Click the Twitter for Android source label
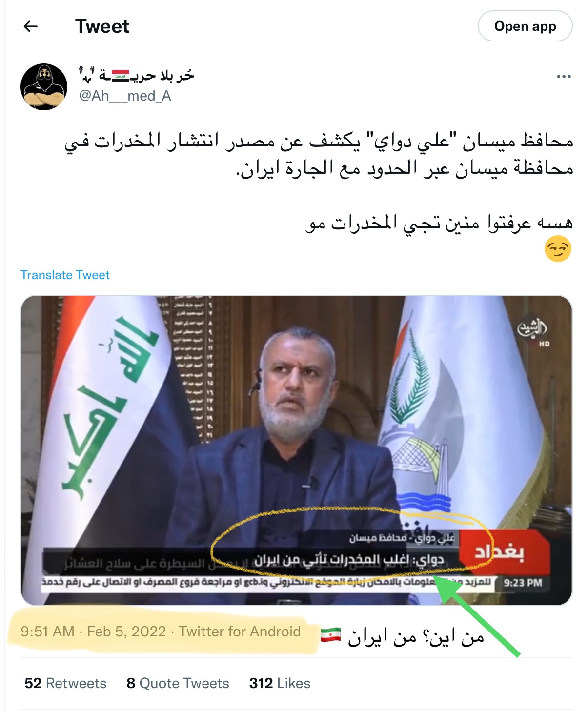 tap(240, 632)
